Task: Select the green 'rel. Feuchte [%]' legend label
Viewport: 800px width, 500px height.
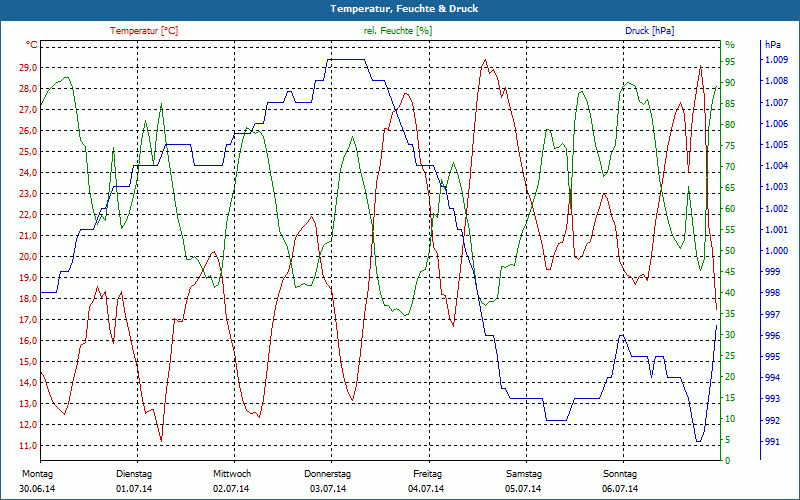Action: (x=397, y=31)
